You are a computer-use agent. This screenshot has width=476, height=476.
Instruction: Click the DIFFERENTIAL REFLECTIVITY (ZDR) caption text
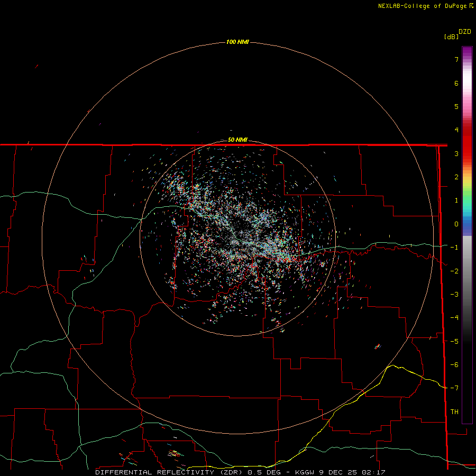click(x=169, y=472)
